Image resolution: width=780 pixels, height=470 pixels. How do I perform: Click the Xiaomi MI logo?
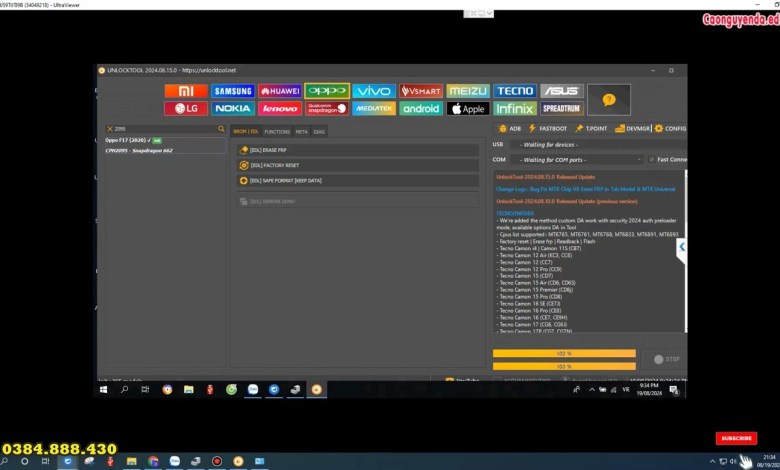click(x=185, y=91)
